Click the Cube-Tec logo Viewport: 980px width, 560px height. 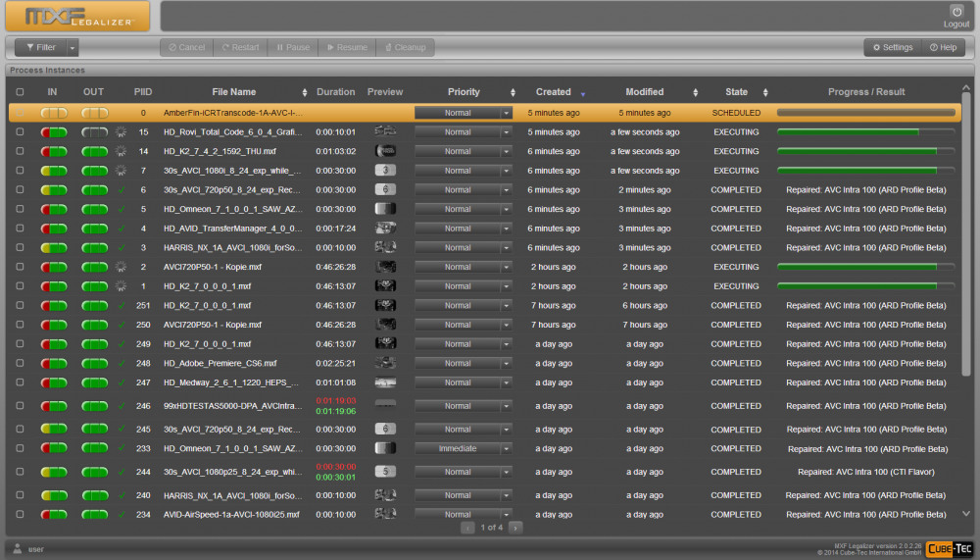(949, 549)
